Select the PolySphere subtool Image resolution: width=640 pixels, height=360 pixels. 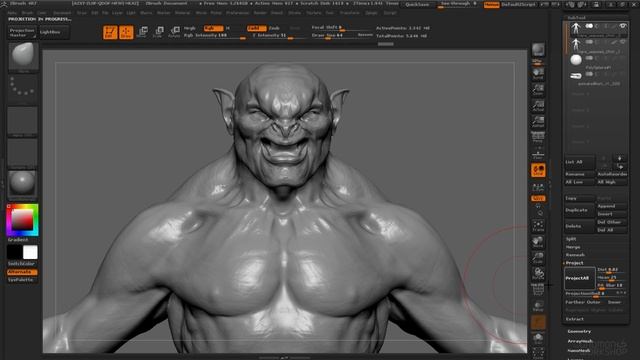(x=576, y=60)
